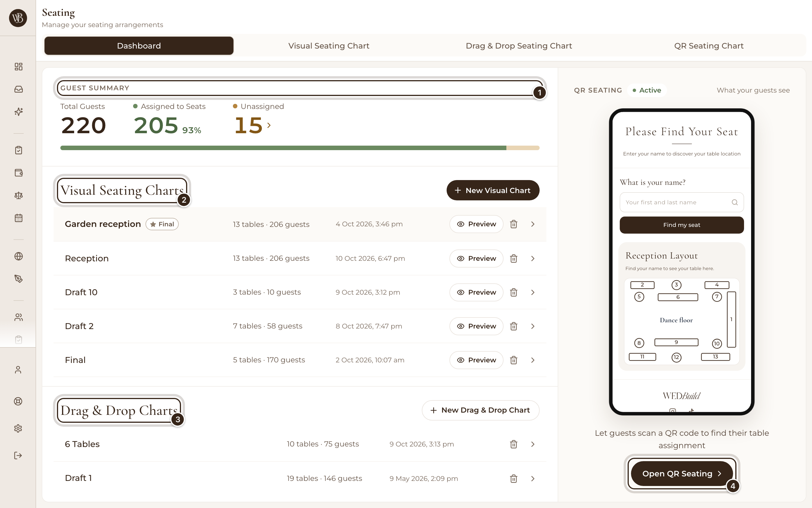This screenshot has height=508, width=812.
Task: Open the guests people icon in sidebar
Action: [x=18, y=317]
